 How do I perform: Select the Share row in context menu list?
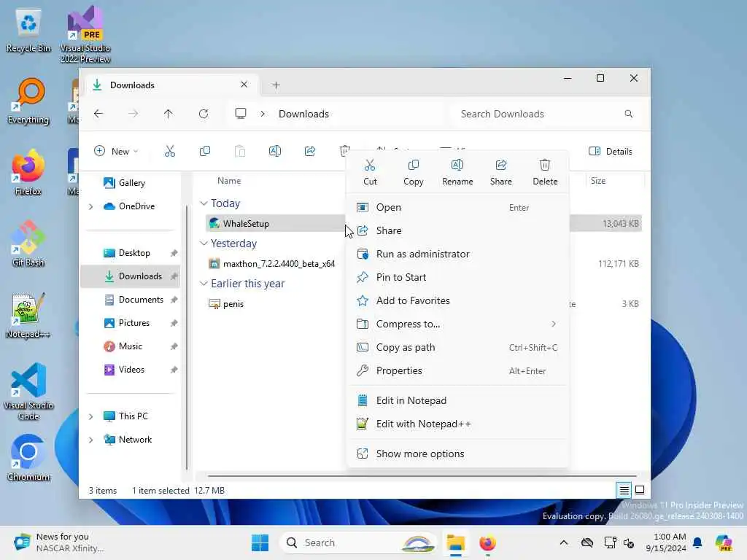457,230
